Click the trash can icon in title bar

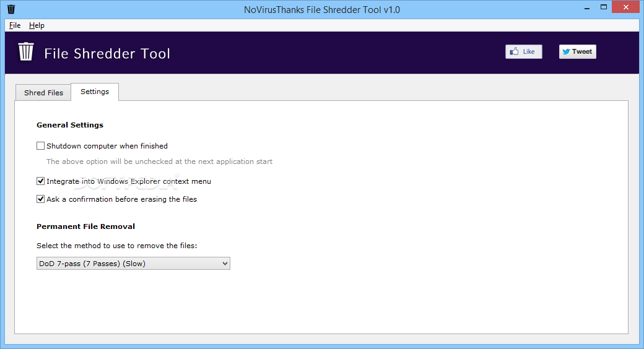click(x=11, y=9)
